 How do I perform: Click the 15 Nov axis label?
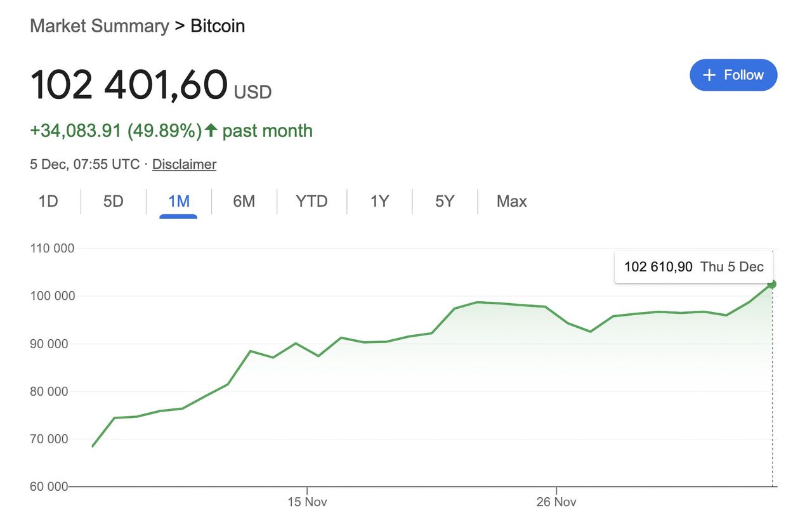pyautogui.click(x=307, y=502)
